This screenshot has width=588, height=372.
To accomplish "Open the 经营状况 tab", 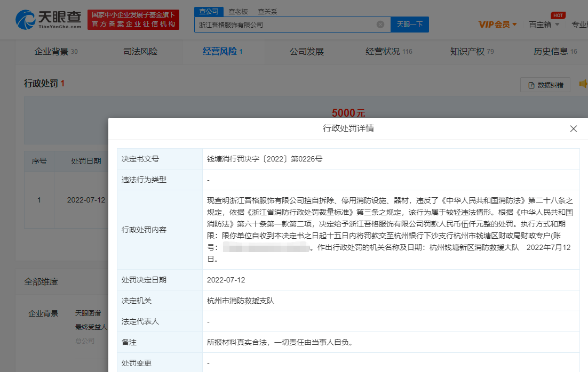I will 389,52.
